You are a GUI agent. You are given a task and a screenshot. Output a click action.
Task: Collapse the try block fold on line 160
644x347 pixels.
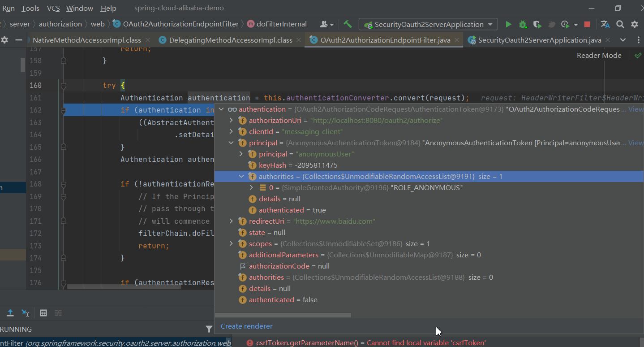coord(64,86)
